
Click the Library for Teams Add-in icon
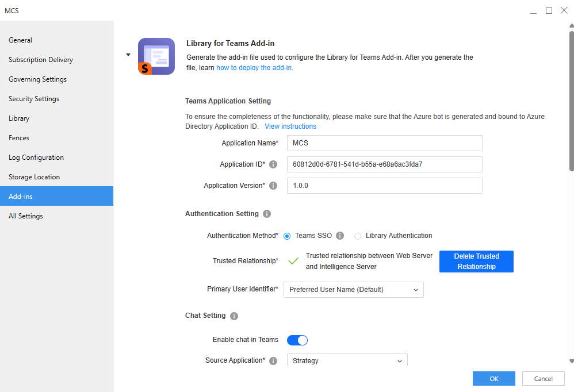pyautogui.click(x=156, y=56)
